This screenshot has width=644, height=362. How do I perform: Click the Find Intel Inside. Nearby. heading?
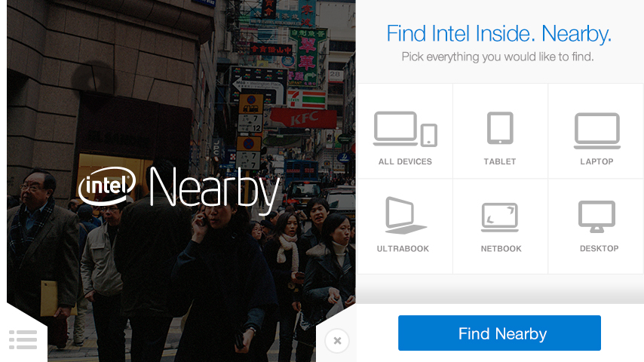point(499,33)
